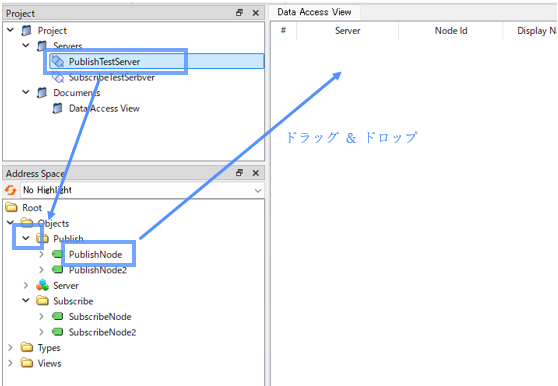Click the green SubscribeNode variable icon
This screenshot has height=386, width=558.
point(58,316)
